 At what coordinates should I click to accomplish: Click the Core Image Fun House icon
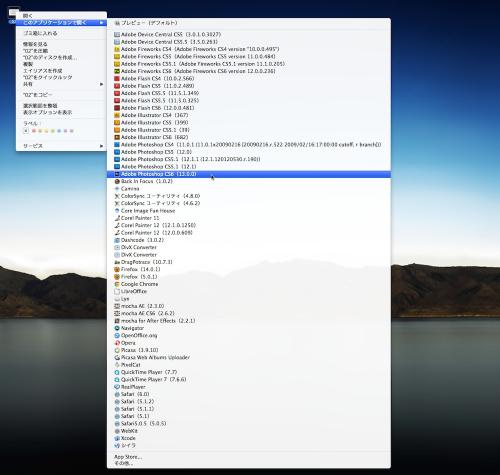[x=117, y=211]
